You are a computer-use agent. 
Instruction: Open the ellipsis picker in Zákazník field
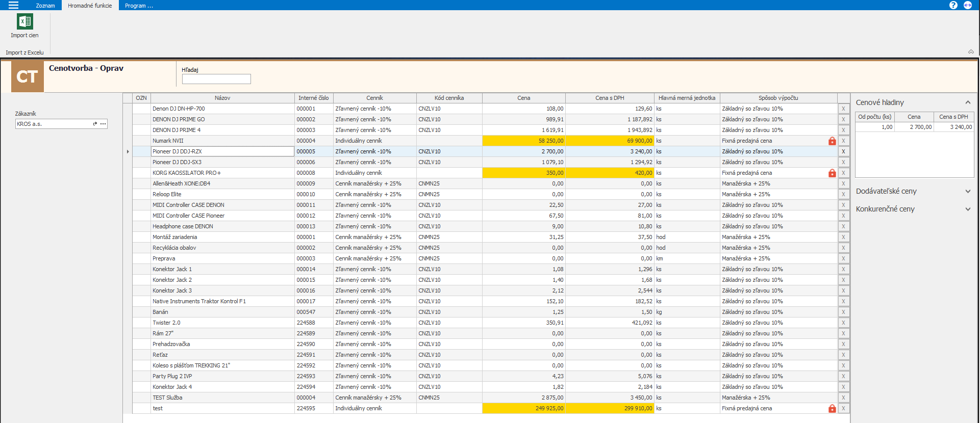tap(103, 124)
